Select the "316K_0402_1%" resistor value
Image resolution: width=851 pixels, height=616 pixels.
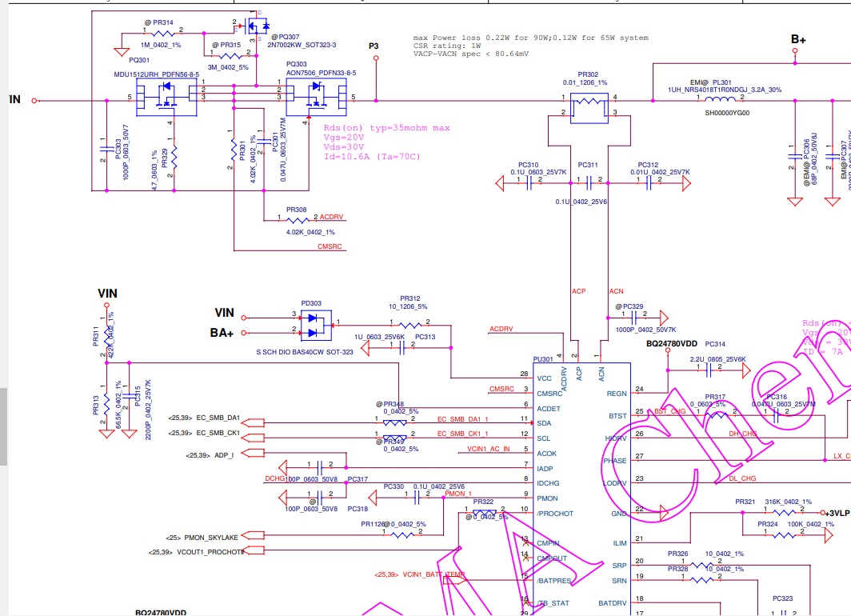pos(789,502)
